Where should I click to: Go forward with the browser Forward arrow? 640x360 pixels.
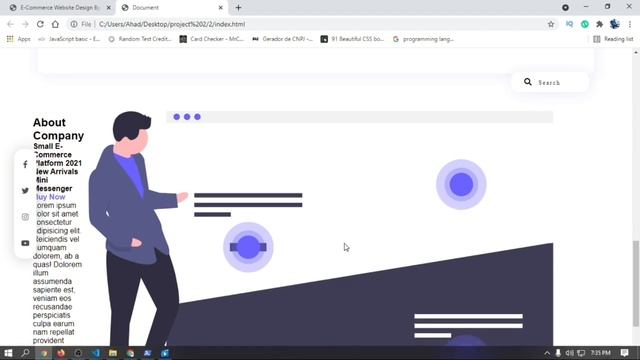(25, 24)
